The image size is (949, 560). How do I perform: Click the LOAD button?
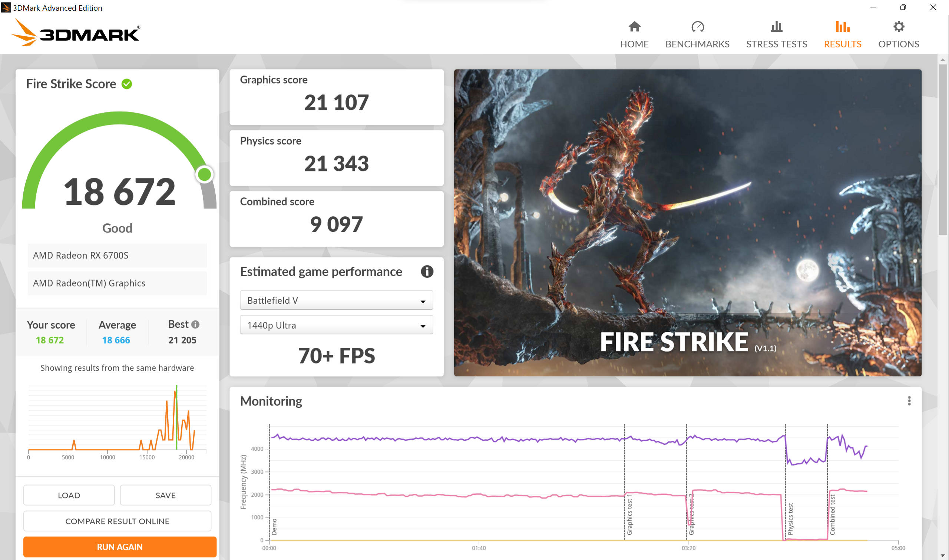tap(69, 495)
